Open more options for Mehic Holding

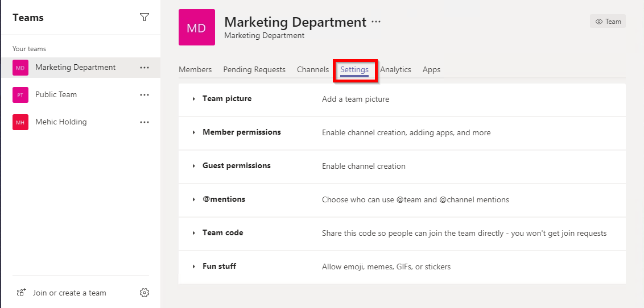145,122
